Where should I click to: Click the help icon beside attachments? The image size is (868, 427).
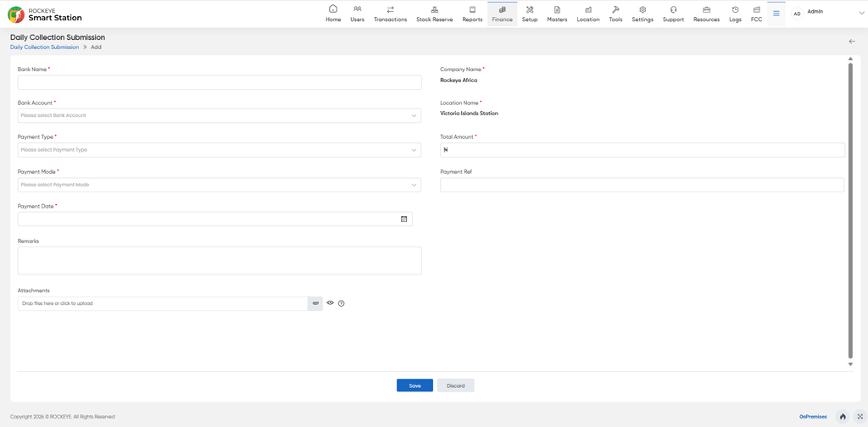point(342,303)
